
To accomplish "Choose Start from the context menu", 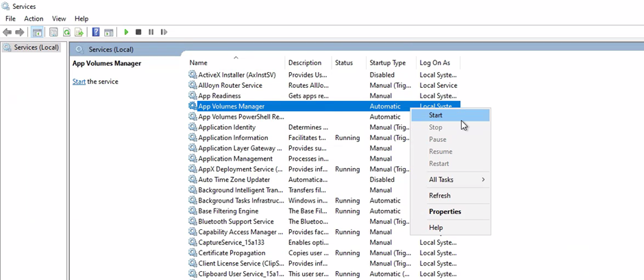I will pos(436,115).
